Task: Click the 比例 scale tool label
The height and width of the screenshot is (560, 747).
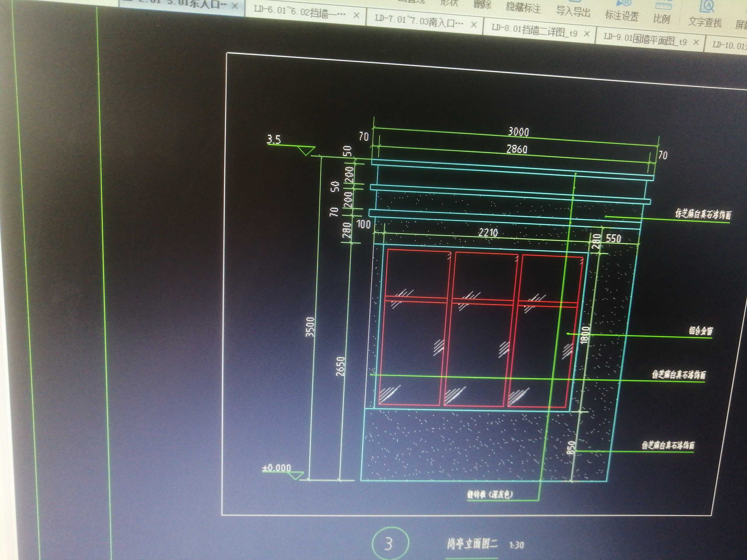Action: (x=661, y=19)
